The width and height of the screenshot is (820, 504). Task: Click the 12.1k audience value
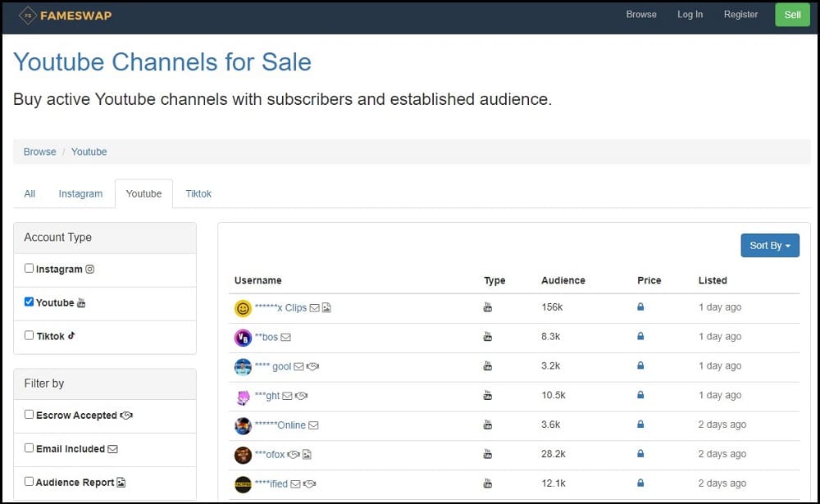[x=553, y=483]
